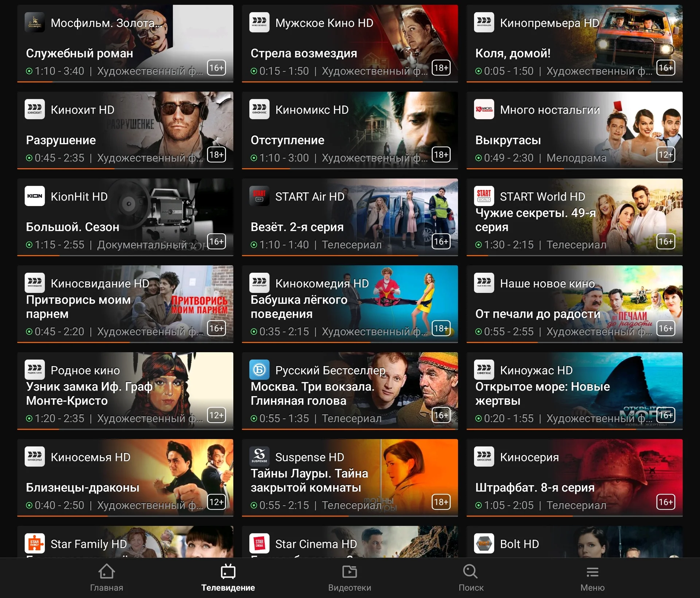The image size is (700, 598).
Task: Click the Штрафбат. 8-я серия progress bar
Action: [574, 516]
